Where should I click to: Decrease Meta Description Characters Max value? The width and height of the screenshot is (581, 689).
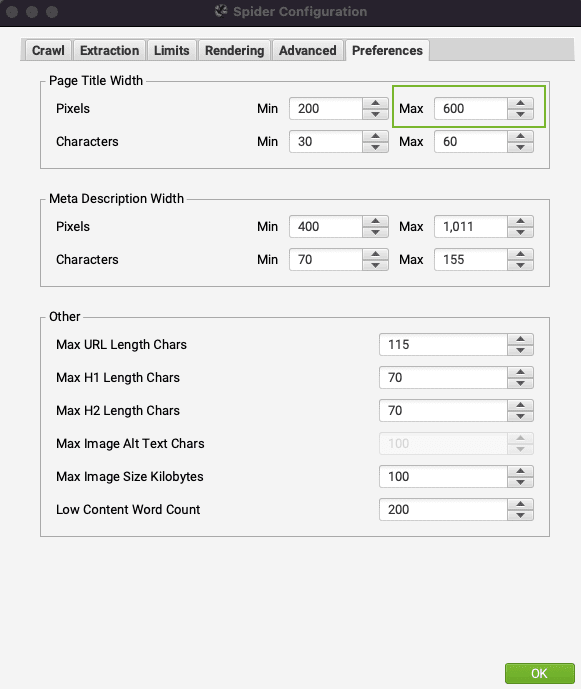pos(520,265)
